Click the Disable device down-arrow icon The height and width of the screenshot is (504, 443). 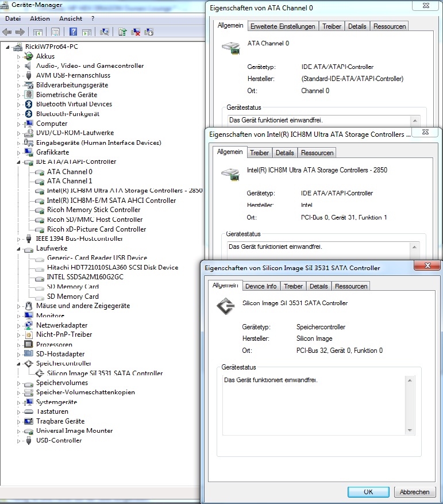[148, 32]
